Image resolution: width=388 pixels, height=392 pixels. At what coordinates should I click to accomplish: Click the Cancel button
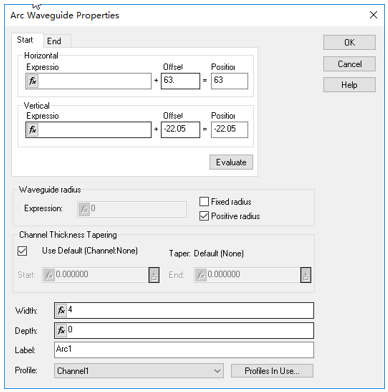pyautogui.click(x=349, y=64)
